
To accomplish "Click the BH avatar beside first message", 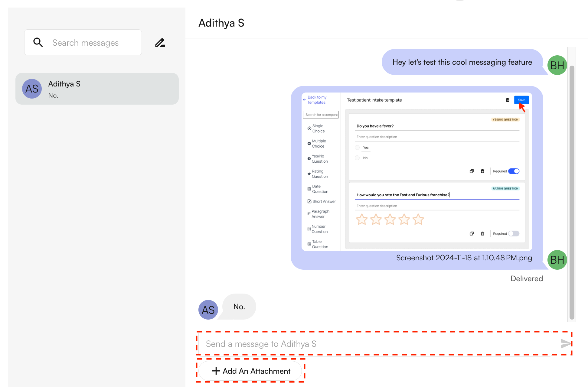I will [x=557, y=65].
